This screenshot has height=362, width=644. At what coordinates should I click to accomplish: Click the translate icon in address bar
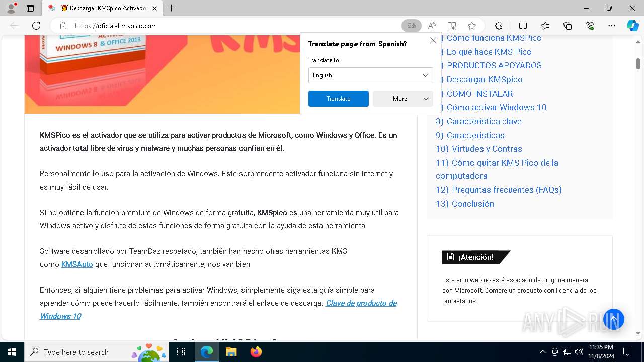pyautogui.click(x=411, y=26)
